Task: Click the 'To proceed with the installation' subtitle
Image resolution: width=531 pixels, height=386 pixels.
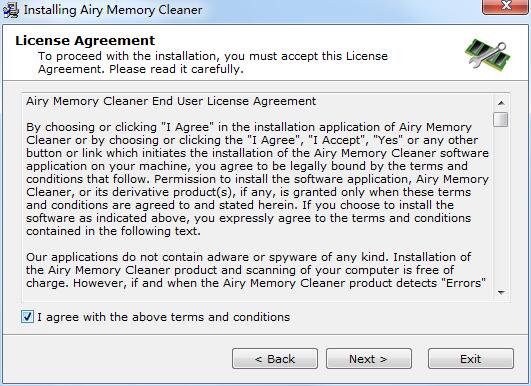Action: pos(213,62)
